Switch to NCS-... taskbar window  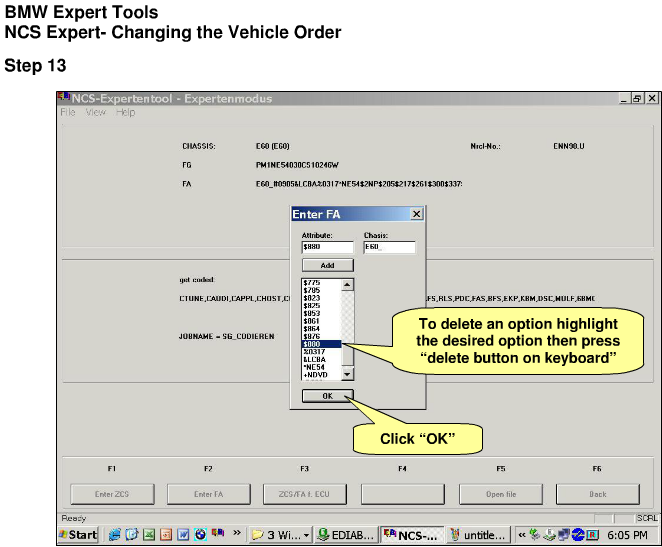click(x=412, y=535)
